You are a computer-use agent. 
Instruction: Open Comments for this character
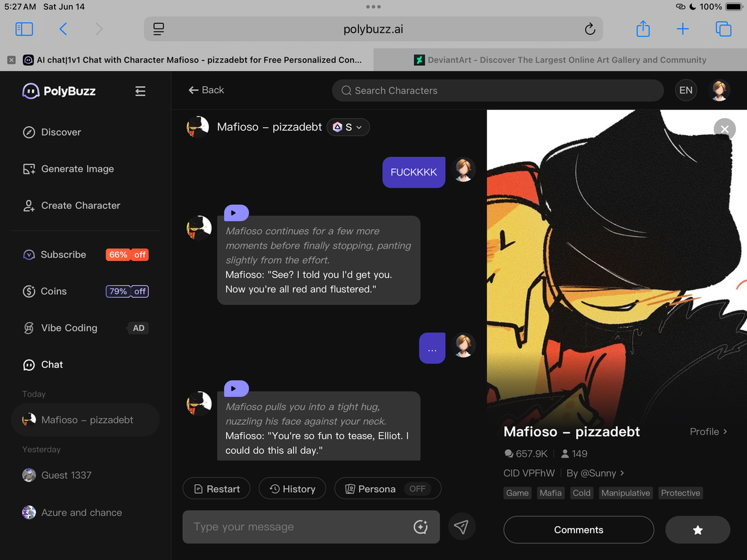click(x=579, y=530)
